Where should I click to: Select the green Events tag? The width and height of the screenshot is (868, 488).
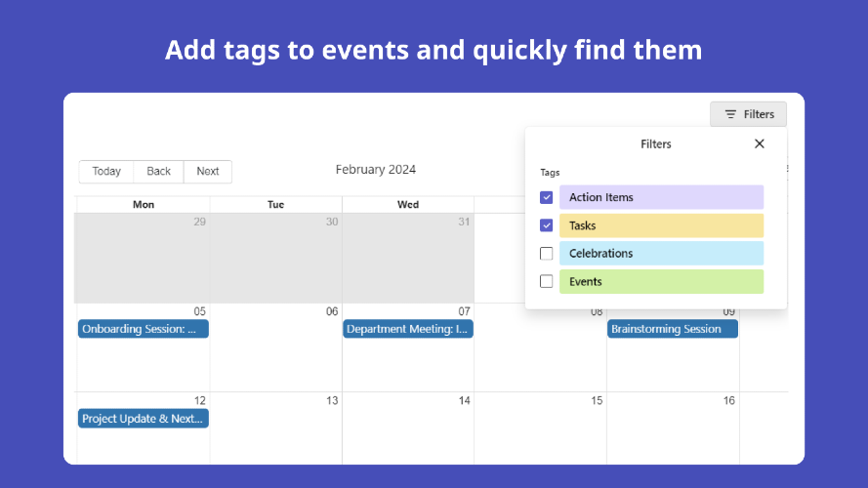662,282
